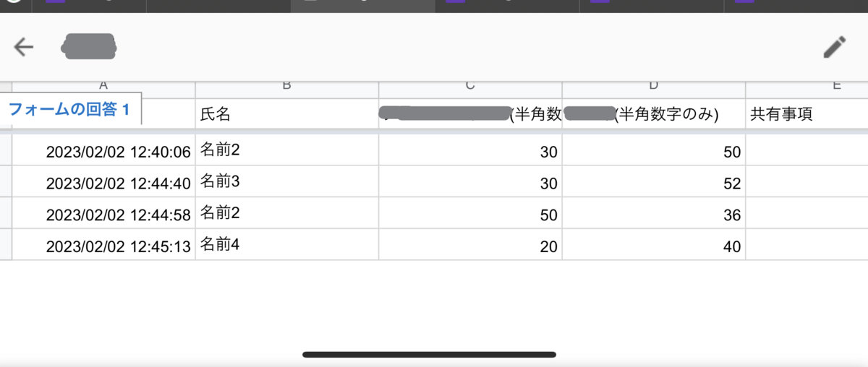Select the cell containing 20
868x367 pixels.
[470, 245]
